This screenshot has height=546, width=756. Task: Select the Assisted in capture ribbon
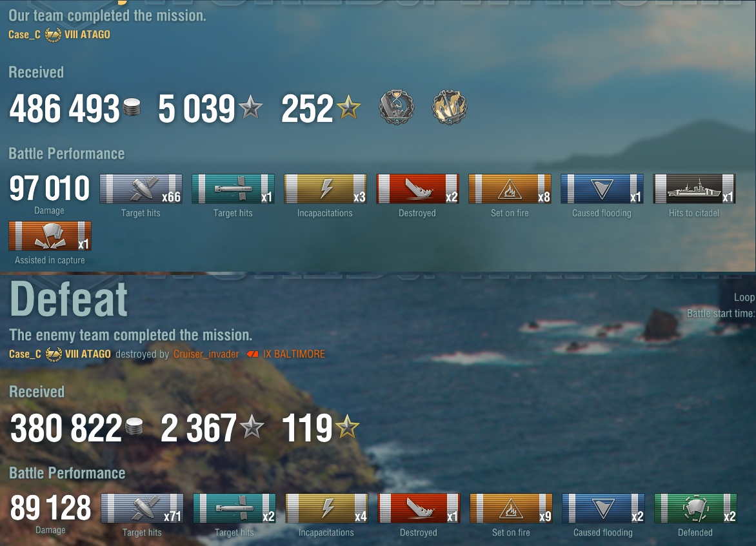(50, 236)
